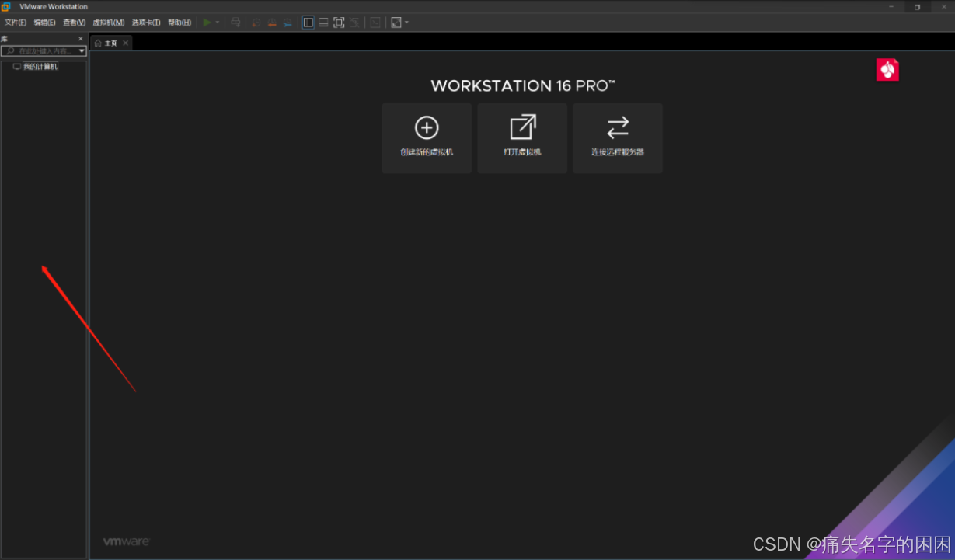This screenshot has height=560, width=955.
Task: Click the take snapshot toolbar icon
Action: coord(256,23)
